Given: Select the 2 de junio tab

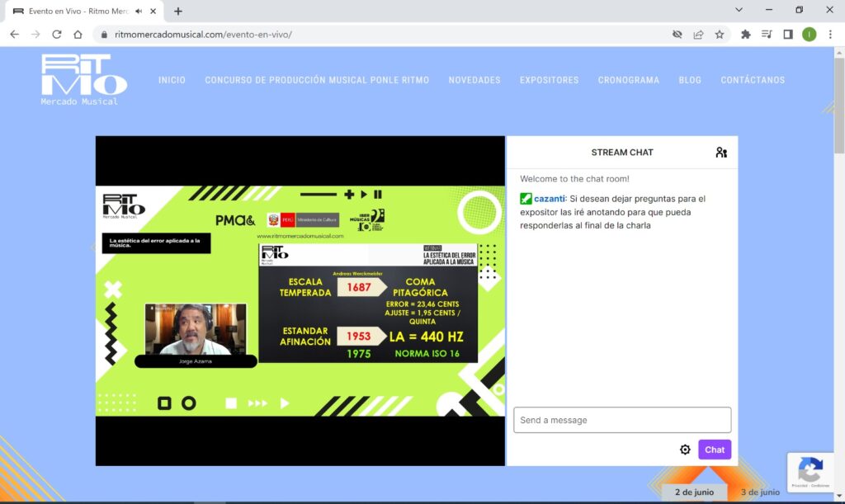Looking at the screenshot, I should (694, 492).
